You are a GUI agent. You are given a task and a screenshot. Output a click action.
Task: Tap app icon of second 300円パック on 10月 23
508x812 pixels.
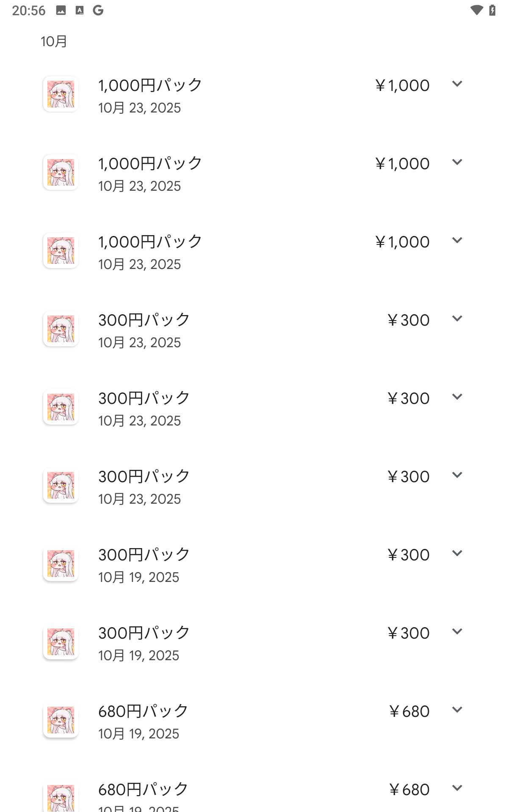61,407
